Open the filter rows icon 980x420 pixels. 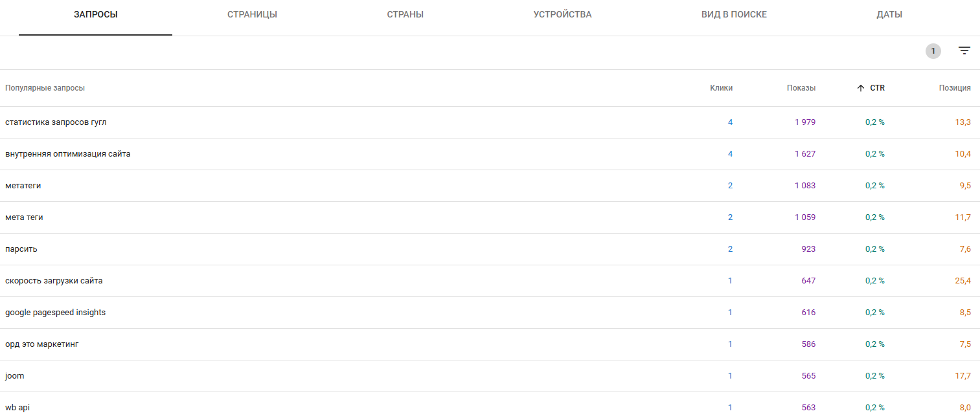(964, 51)
